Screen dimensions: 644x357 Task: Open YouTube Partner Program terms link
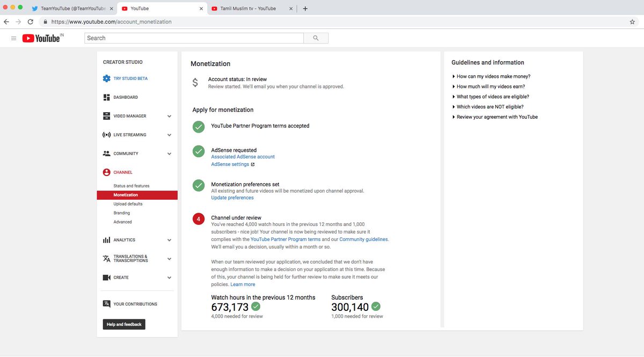(x=286, y=239)
